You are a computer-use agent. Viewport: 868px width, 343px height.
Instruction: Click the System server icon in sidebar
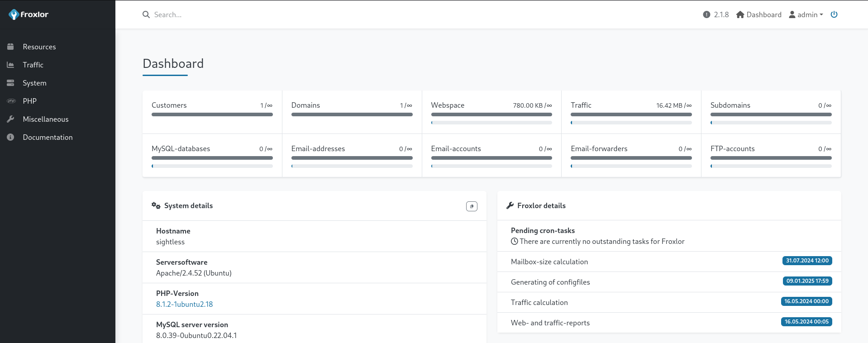[x=10, y=83]
